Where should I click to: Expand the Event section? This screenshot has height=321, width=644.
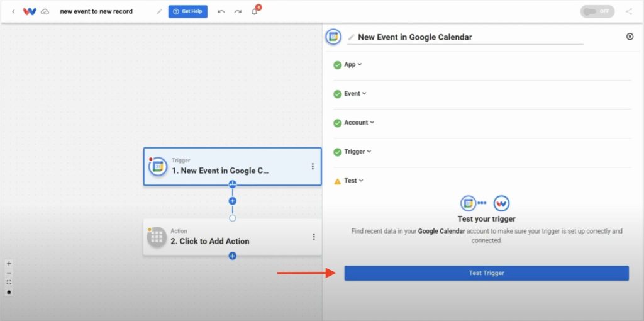(x=355, y=93)
